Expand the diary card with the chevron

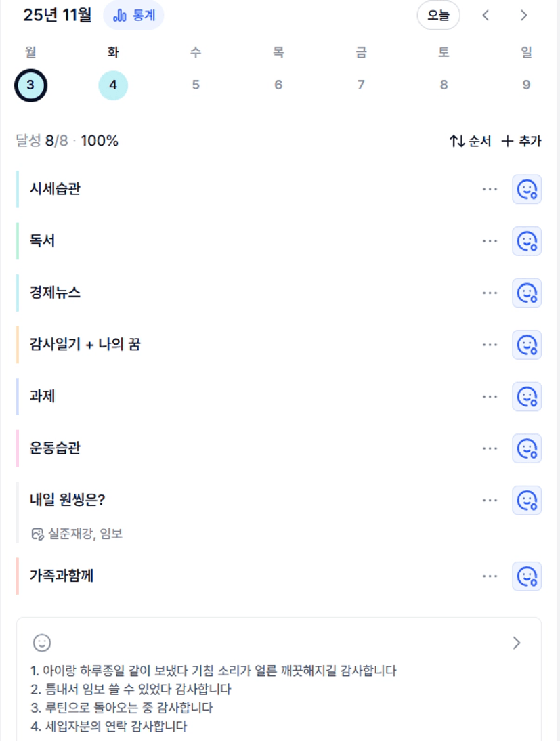517,643
